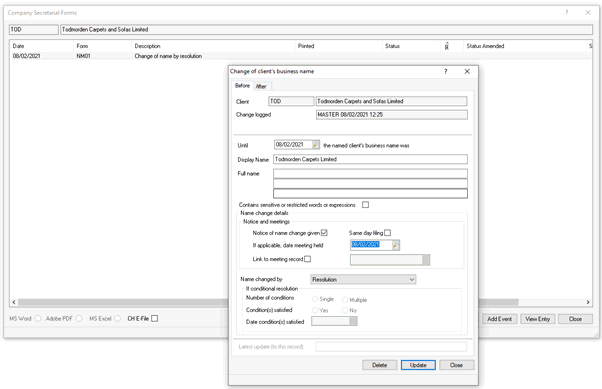Untick the Notice of name change given checkbox

pyautogui.click(x=324, y=233)
